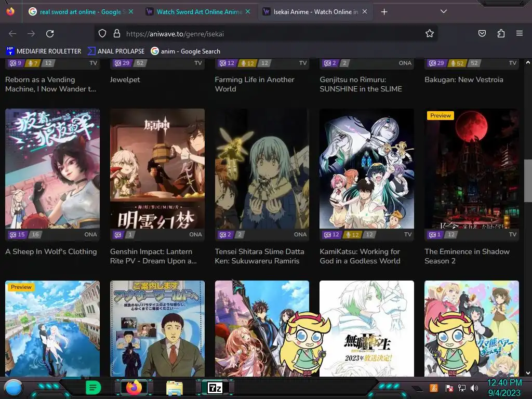Open the Pocket save icon
This screenshot has height=399, width=532.
482,34
